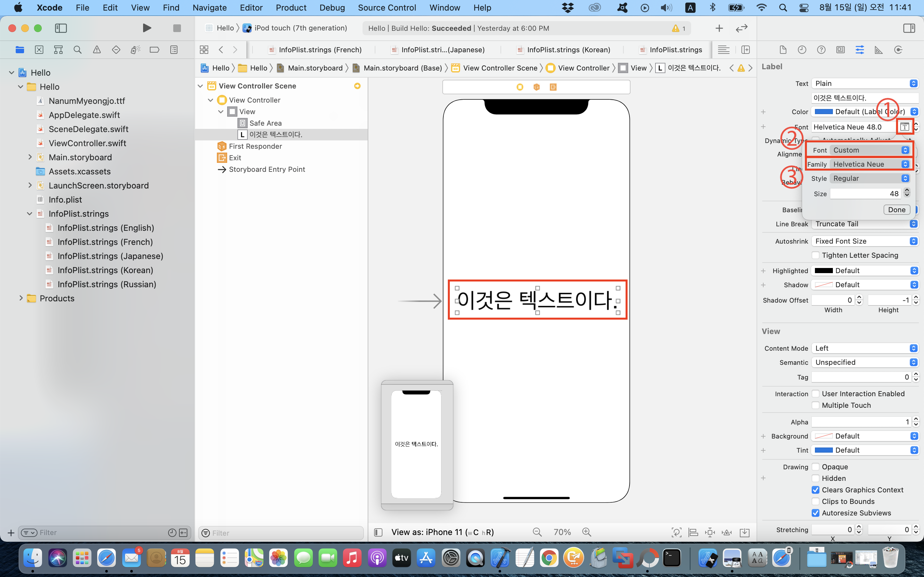924x577 pixels.
Task: Open the Editor menu
Action: (251, 8)
